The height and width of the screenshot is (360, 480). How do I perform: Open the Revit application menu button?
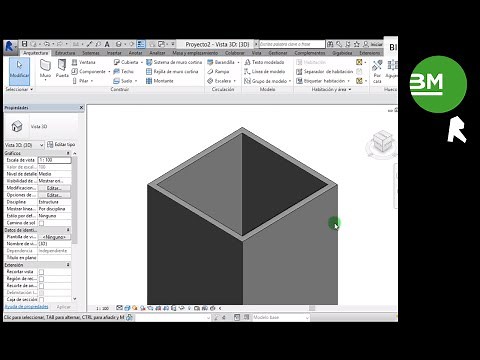click(10, 46)
